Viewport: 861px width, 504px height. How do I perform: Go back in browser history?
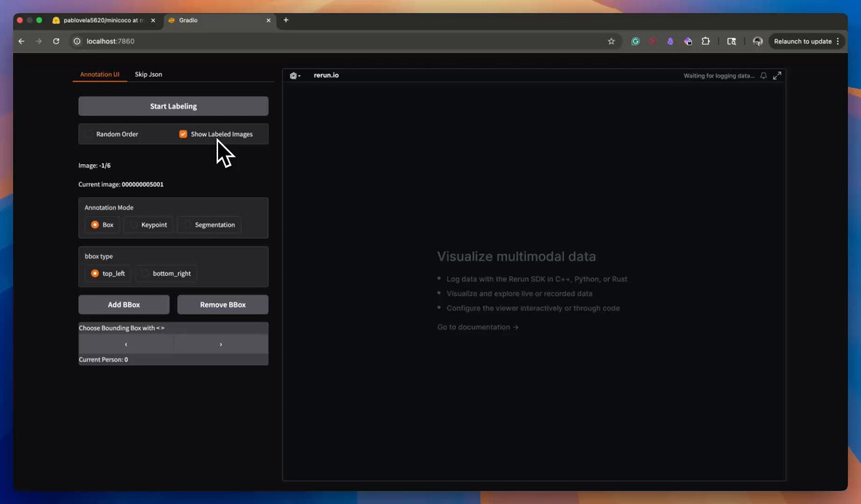coord(22,42)
